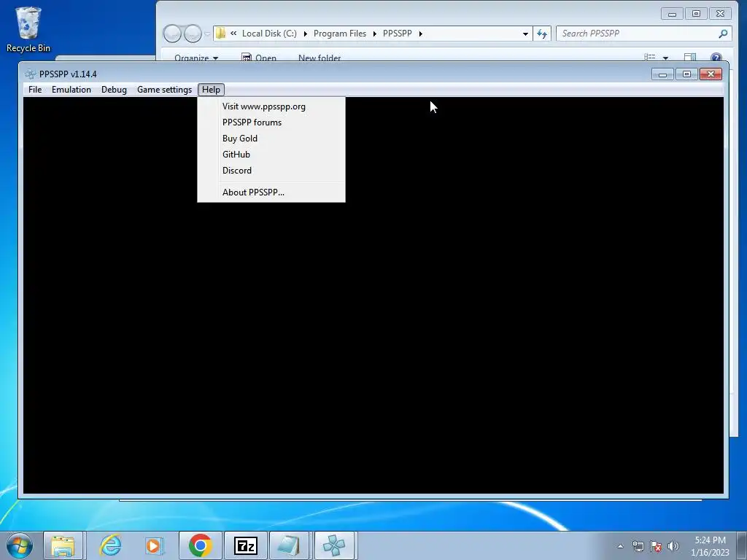This screenshot has width=747, height=560.
Task: Open Explorer address bar history dropdown
Action: pyautogui.click(x=525, y=34)
